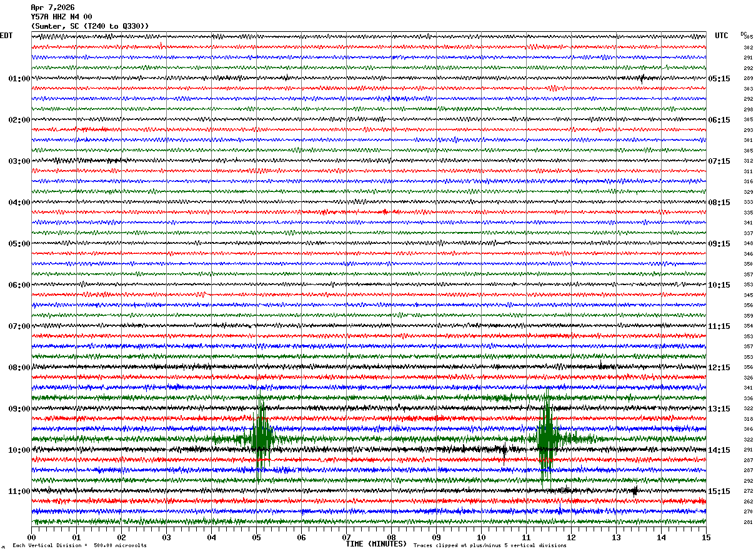This screenshot has height=554, width=756.
Task: Click the '15:15' UTC time label
Action: click(719, 491)
